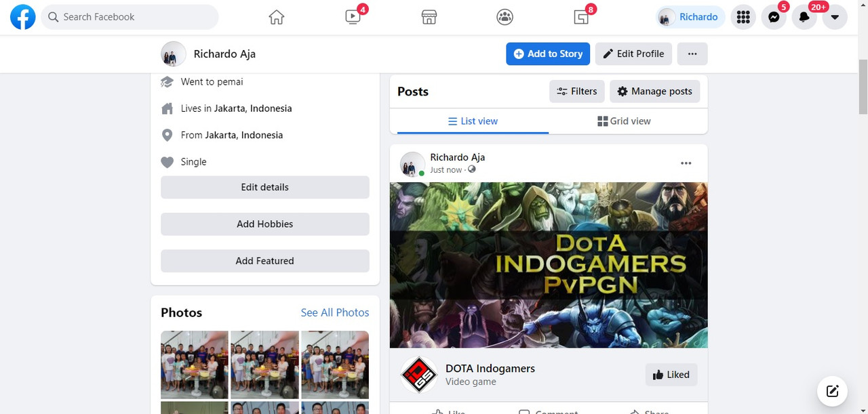Click the Richardo Aja post author link
The width and height of the screenshot is (868, 414).
(457, 157)
